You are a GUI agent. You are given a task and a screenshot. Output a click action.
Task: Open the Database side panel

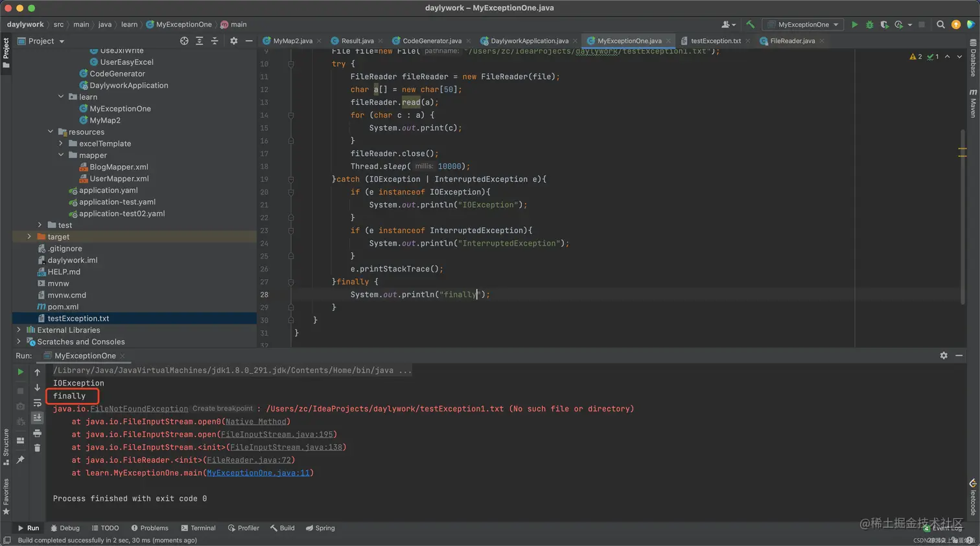[973, 58]
